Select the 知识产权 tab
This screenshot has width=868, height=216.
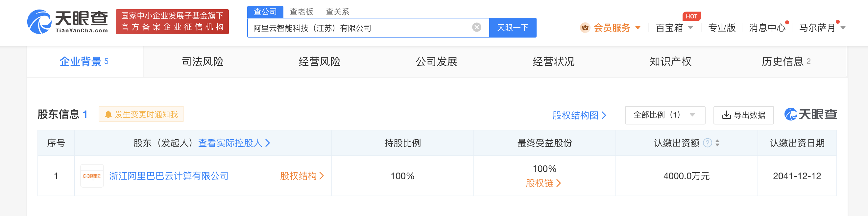pyautogui.click(x=670, y=62)
